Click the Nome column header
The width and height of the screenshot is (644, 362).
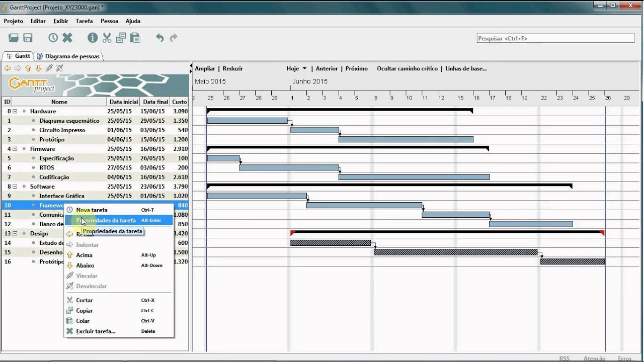pos(59,102)
